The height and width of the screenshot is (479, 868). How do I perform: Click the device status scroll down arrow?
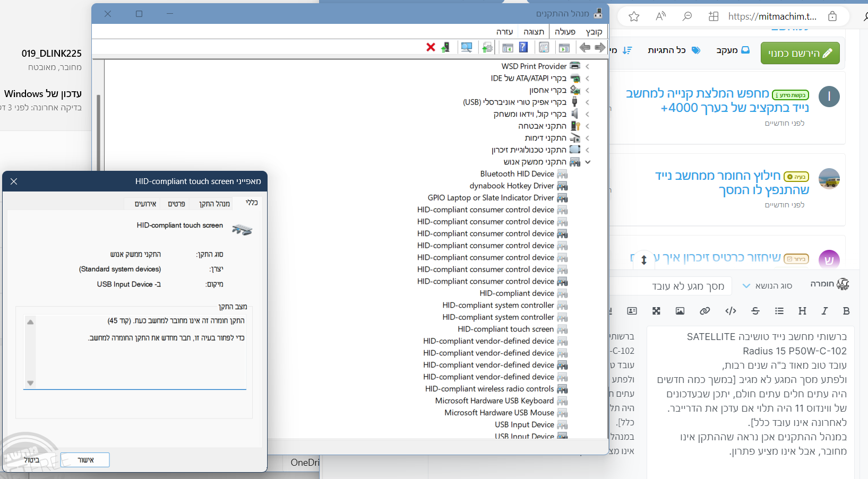(x=30, y=383)
